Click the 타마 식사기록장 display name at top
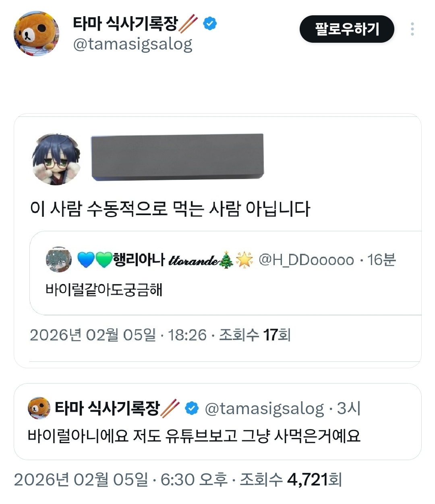 click(125, 23)
